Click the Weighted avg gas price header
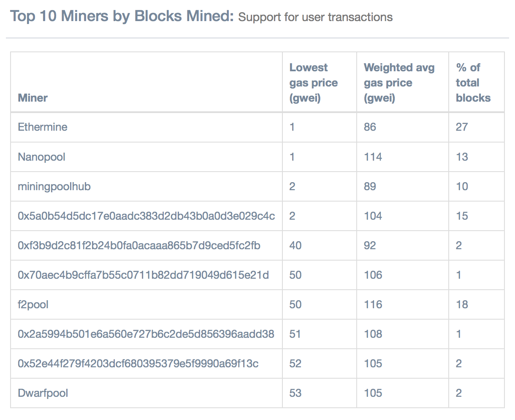 tap(399, 83)
